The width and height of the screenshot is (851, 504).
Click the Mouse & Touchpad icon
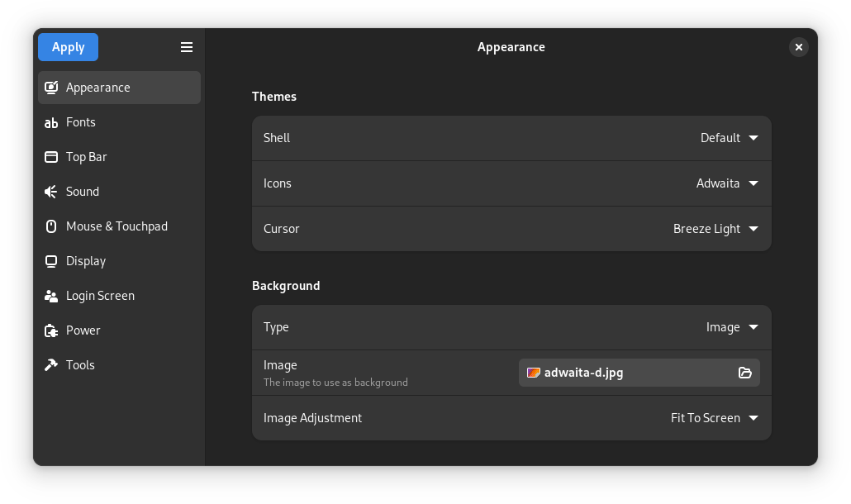pos(51,226)
